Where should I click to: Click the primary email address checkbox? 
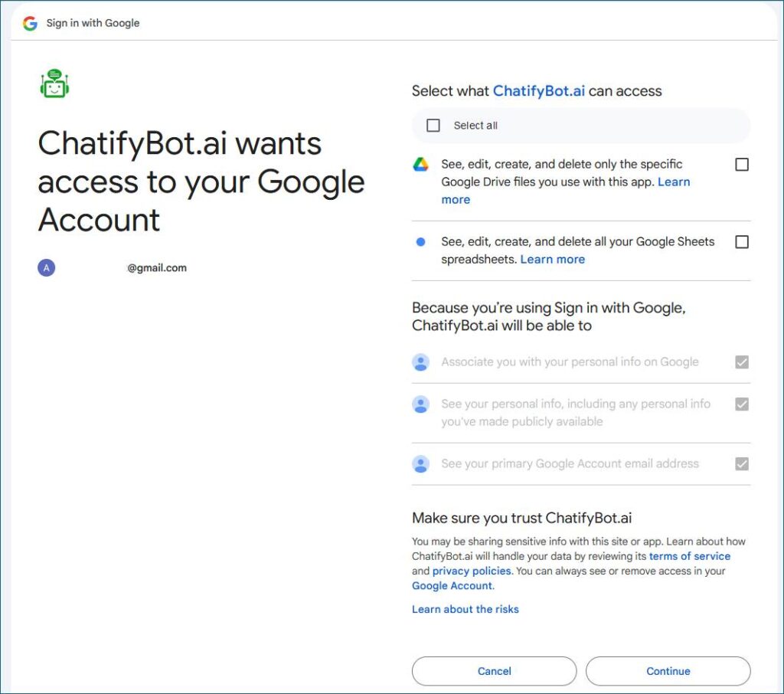click(741, 464)
